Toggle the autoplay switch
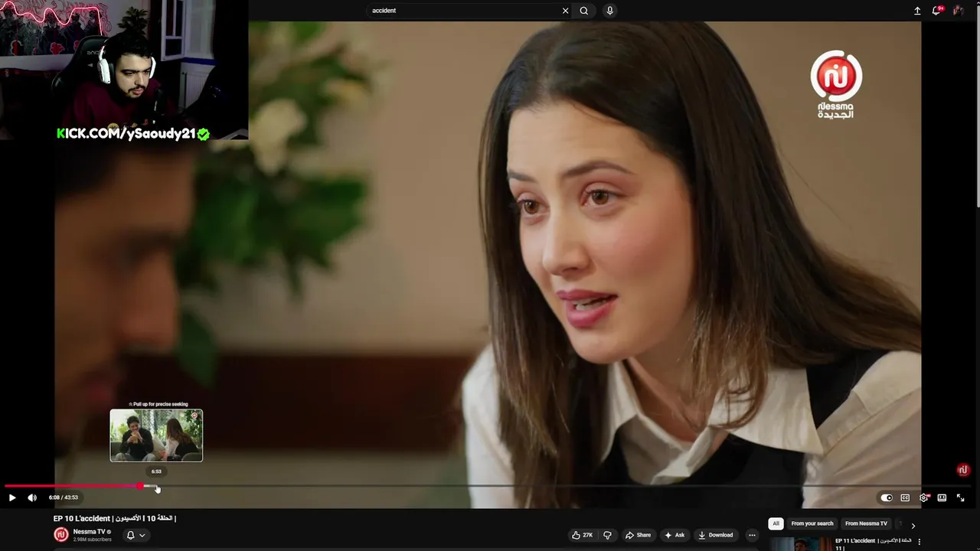The width and height of the screenshot is (980, 551). tap(887, 497)
